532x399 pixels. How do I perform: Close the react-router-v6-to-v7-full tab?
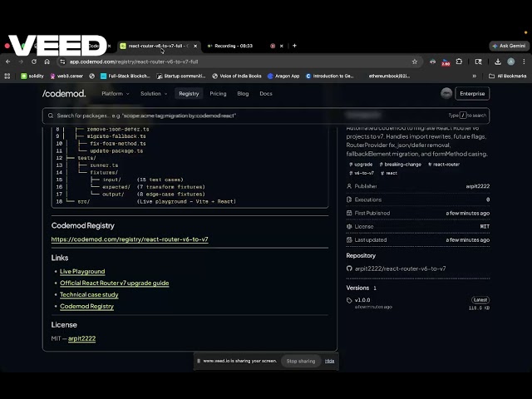(195, 47)
